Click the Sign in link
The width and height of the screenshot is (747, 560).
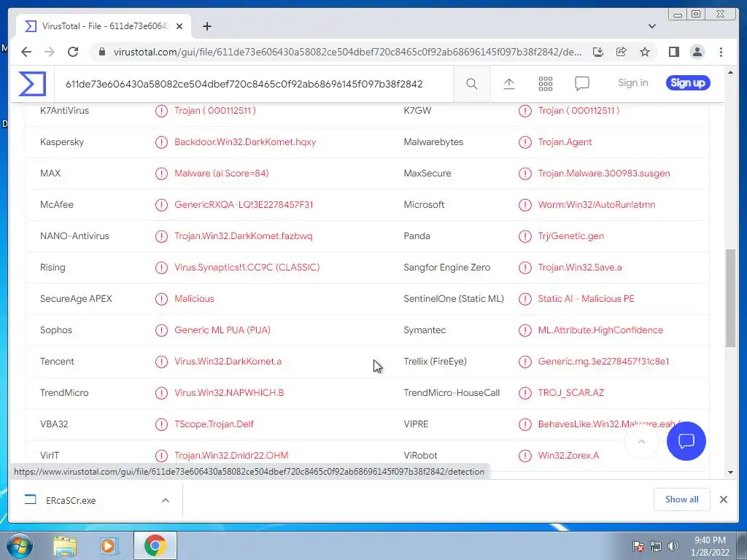(x=632, y=83)
